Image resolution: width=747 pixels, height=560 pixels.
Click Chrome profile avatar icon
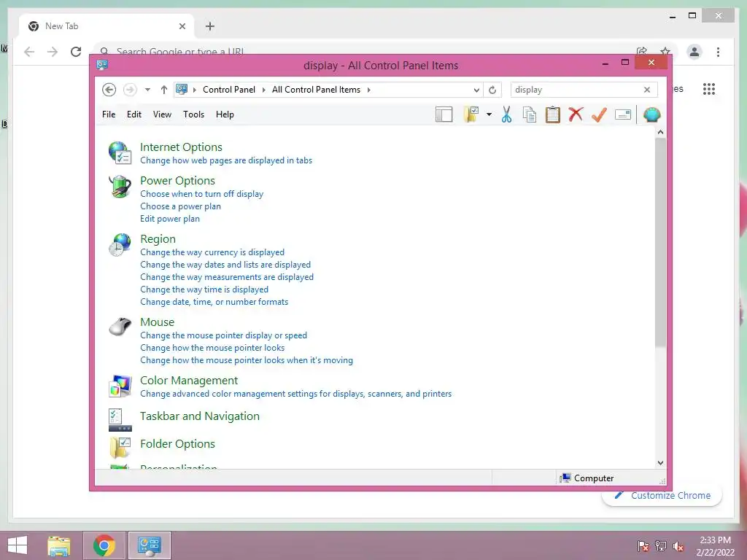tap(694, 52)
